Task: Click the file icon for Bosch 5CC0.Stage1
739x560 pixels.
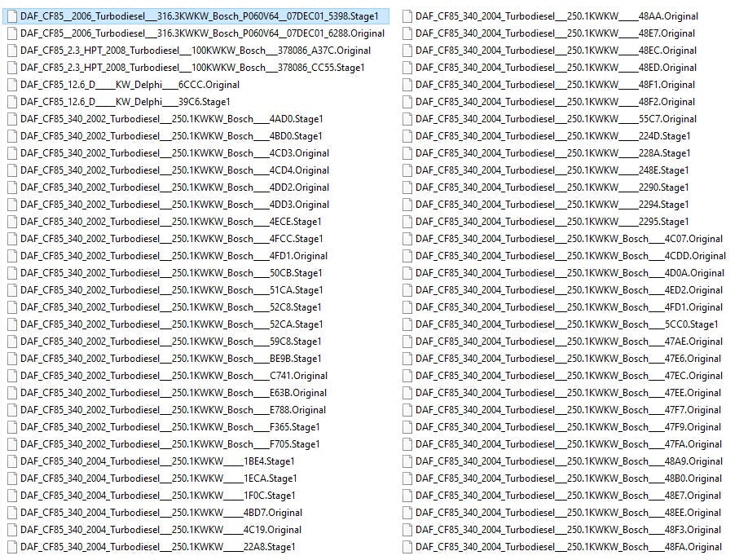Action: [x=406, y=324]
